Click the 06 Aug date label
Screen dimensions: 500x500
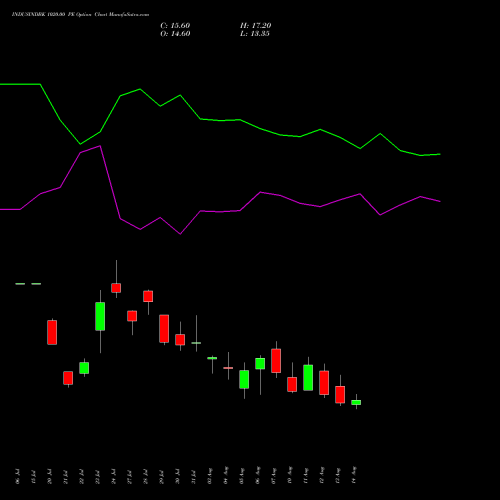258,476
